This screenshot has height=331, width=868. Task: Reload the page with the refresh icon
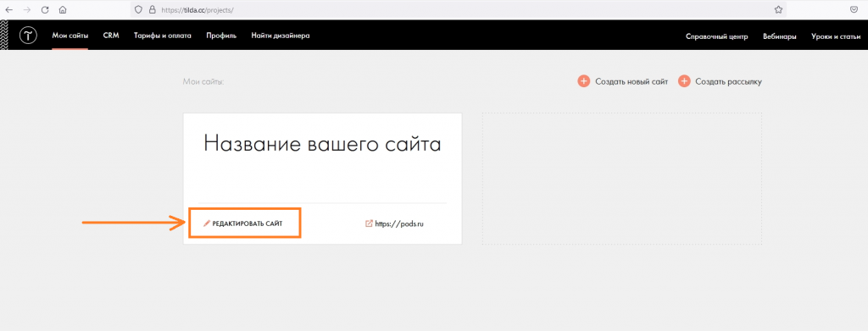(45, 10)
